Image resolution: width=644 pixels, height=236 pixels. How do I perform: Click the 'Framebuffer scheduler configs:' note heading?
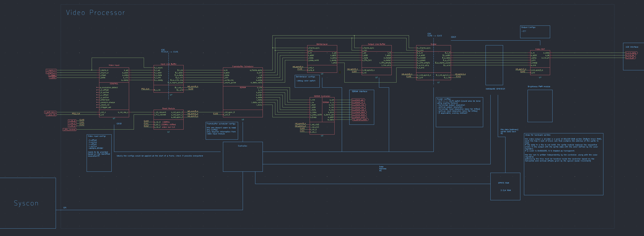[x=221, y=124]
